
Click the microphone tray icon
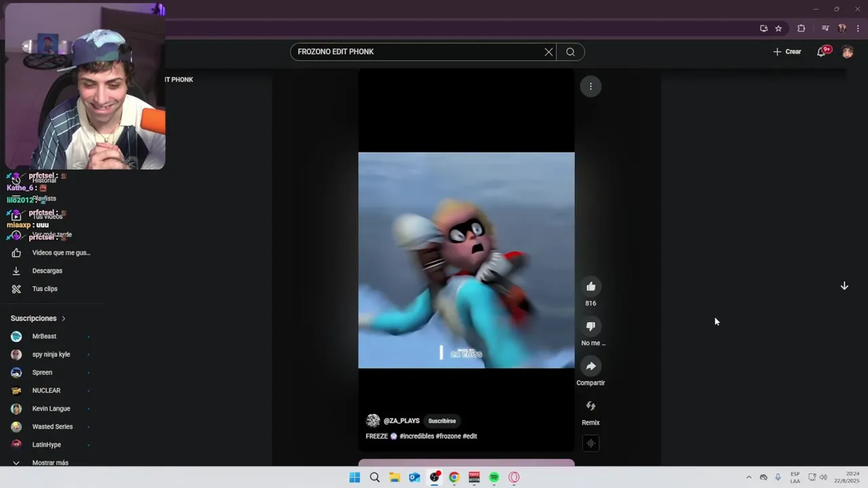pyautogui.click(x=778, y=477)
